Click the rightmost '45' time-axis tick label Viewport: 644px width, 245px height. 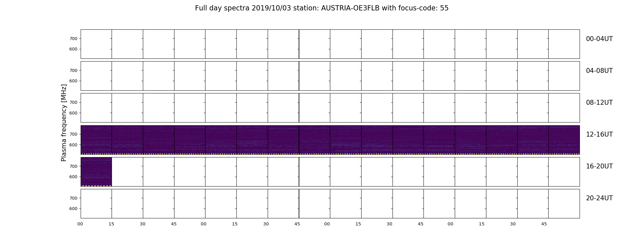click(544, 224)
